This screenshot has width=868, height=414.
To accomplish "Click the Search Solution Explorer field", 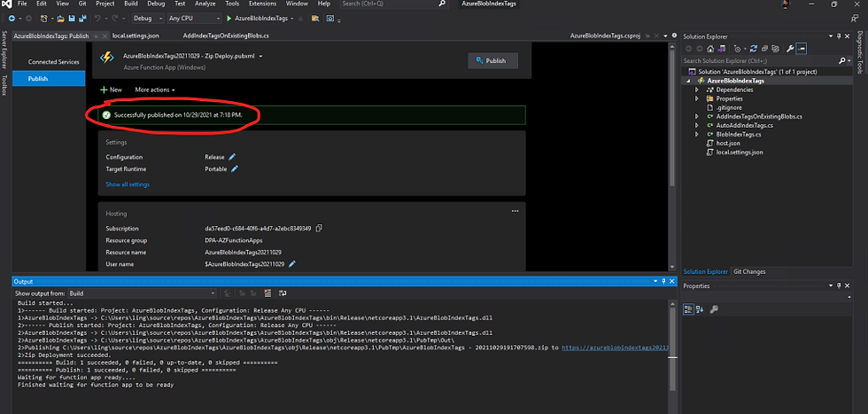I will pyautogui.click(x=762, y=60).
